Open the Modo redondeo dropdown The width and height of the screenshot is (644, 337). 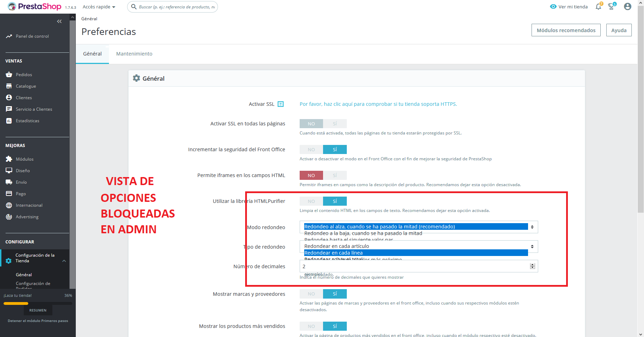coord(419,227)
